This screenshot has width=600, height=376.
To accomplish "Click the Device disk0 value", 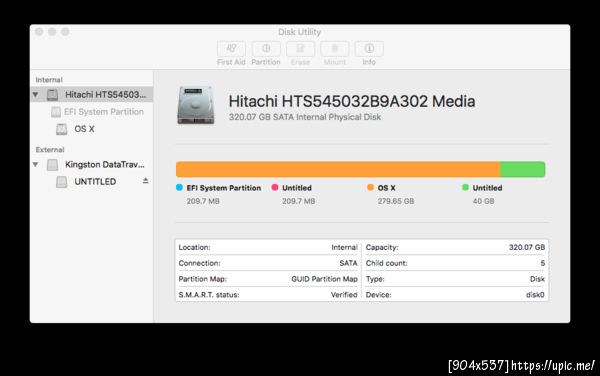I will [x=535, y=295].
